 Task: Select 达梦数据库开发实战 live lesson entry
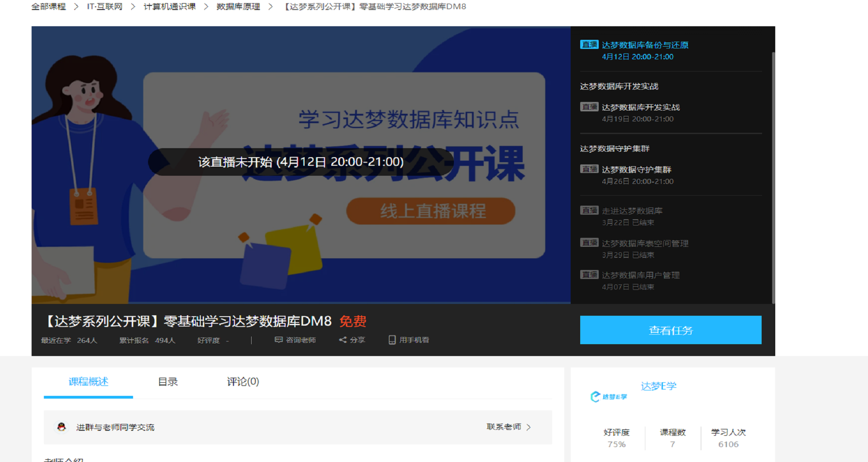[x=640, y=107]
